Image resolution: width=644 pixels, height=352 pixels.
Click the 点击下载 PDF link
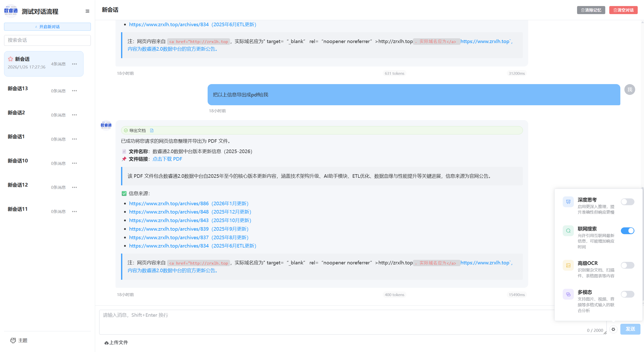[167, 159]
